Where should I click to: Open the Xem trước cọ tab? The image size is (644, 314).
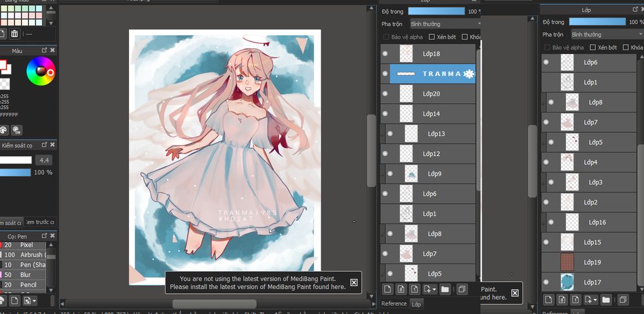[40, 222]
